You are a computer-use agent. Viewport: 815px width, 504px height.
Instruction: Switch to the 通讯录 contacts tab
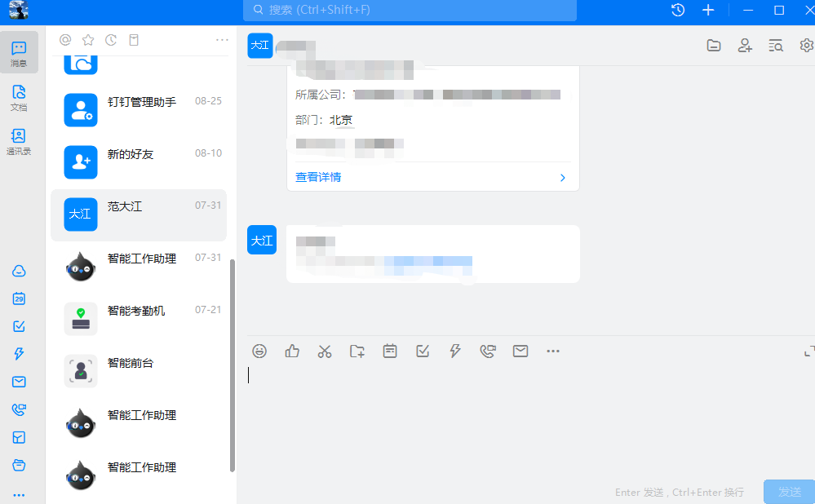pyautogui.click(x=19, y=141)
